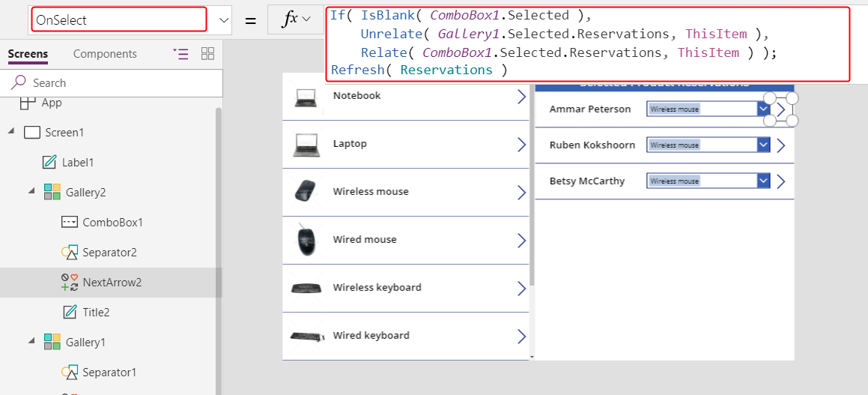Click the Screen1 screen icon
The image size is (868, 395).
click(33, 133)
